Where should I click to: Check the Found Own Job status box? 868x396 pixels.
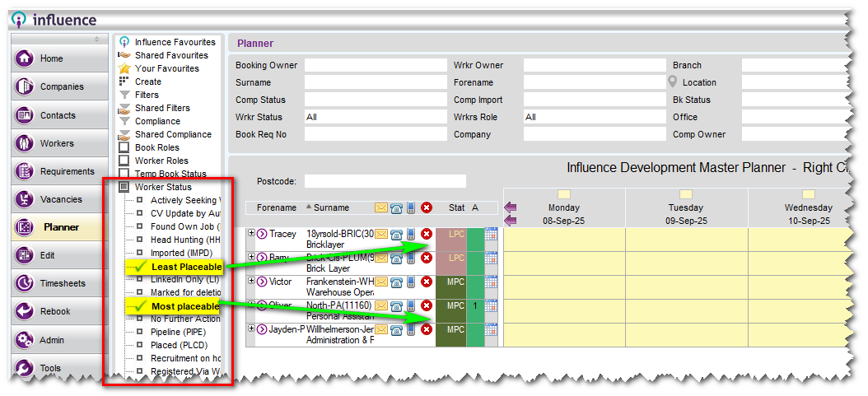[140, 226]
